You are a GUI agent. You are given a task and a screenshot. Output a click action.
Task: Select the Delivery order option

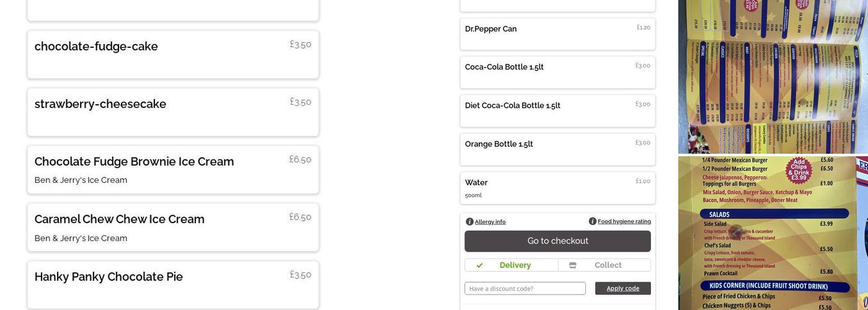pos(511,265)
